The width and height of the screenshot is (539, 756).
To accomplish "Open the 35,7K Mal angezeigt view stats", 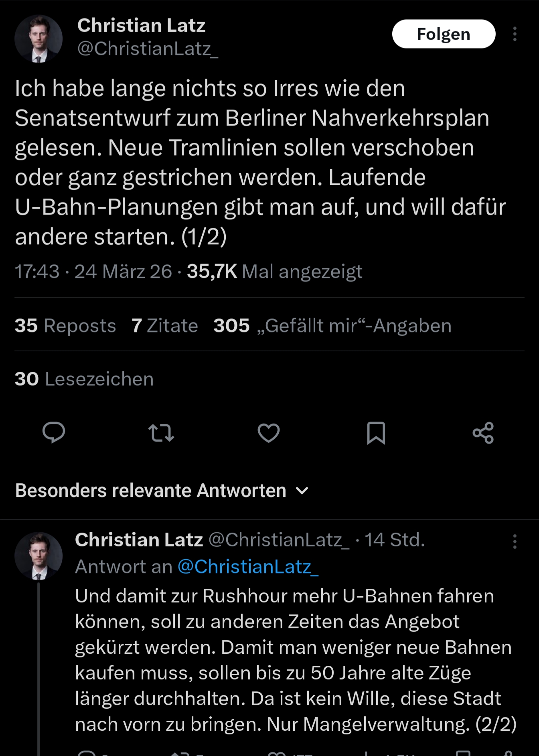I will coord(274,272).
